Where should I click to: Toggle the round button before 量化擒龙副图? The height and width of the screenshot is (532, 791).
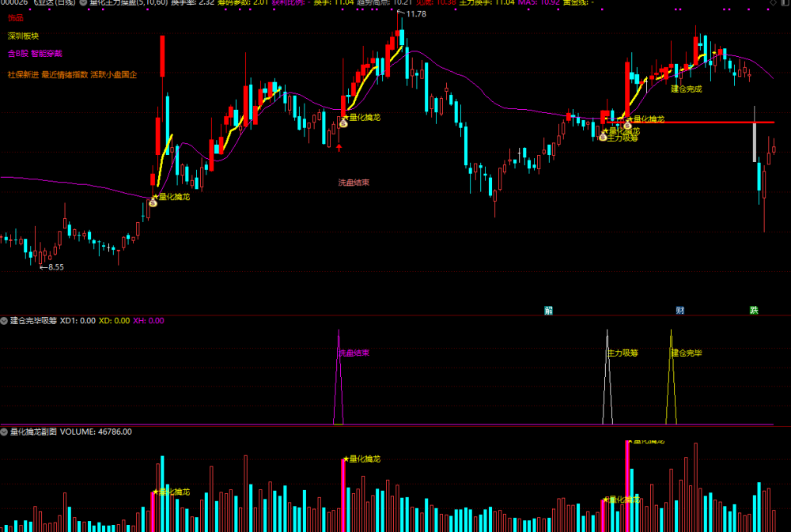click(4, 432)
